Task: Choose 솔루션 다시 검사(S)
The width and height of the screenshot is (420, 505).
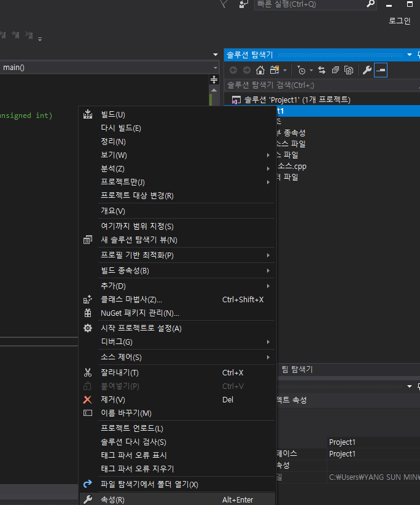Action: click(134, 442)
